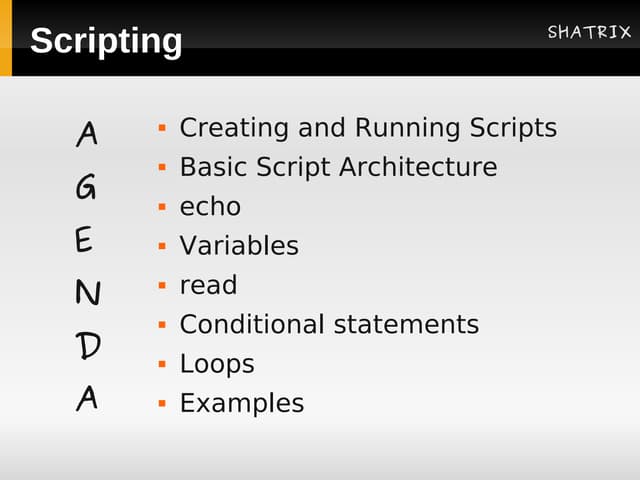Viewport: 640px width, 480px height.
Task: Click the Variables agenda item
Action: pyautogui.click(x=239, y=246)
